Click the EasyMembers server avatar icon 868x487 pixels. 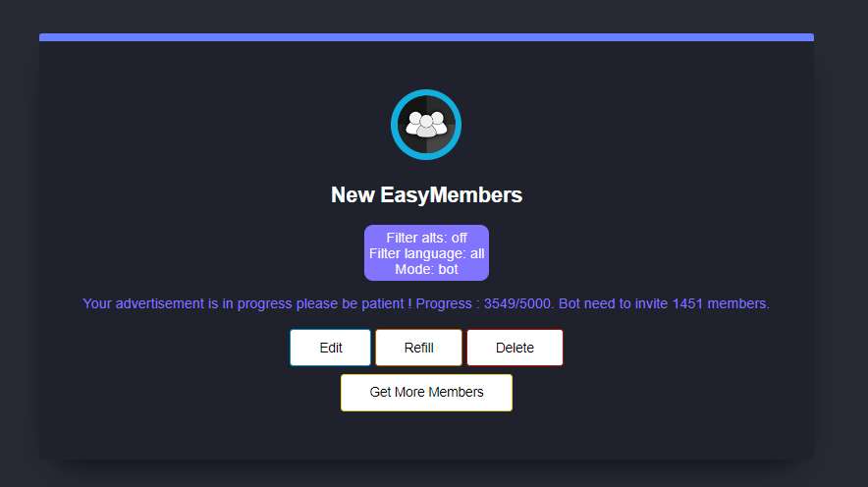point(426,125)
